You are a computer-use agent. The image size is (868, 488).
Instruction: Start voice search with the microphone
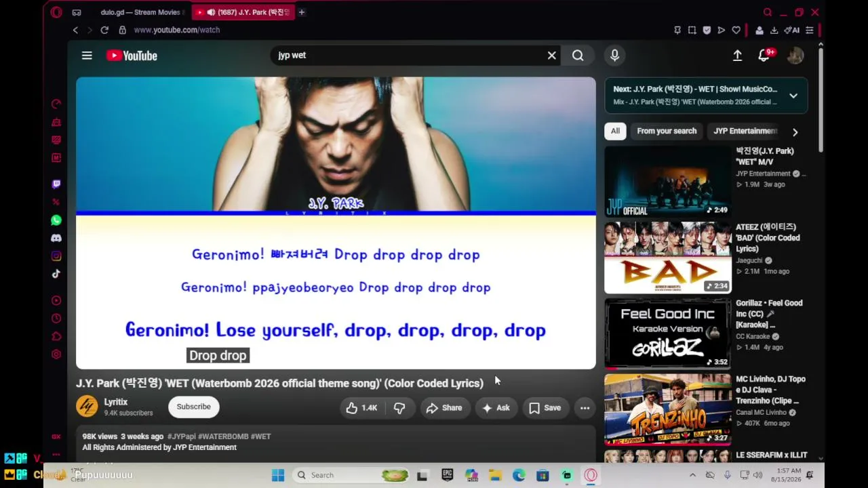(x=615, y=56)
